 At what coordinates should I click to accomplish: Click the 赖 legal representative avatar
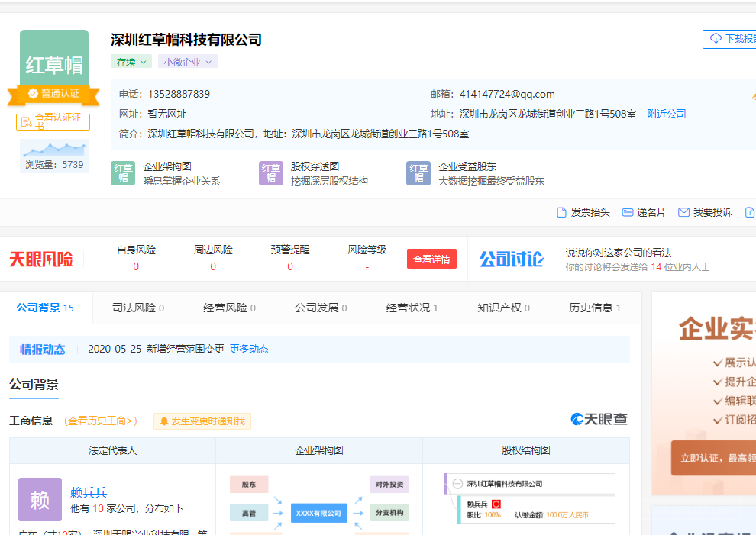pyautogui.click(x=40, y=500)
